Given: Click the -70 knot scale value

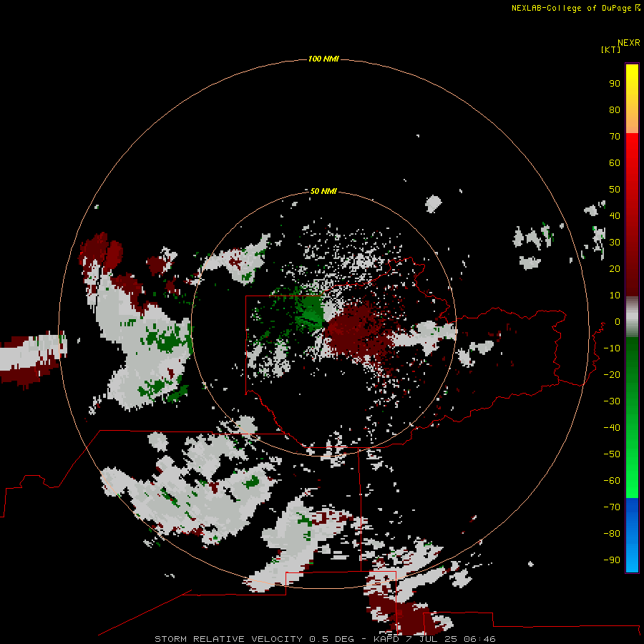Looking at the screenshot, I should [612, 507].
